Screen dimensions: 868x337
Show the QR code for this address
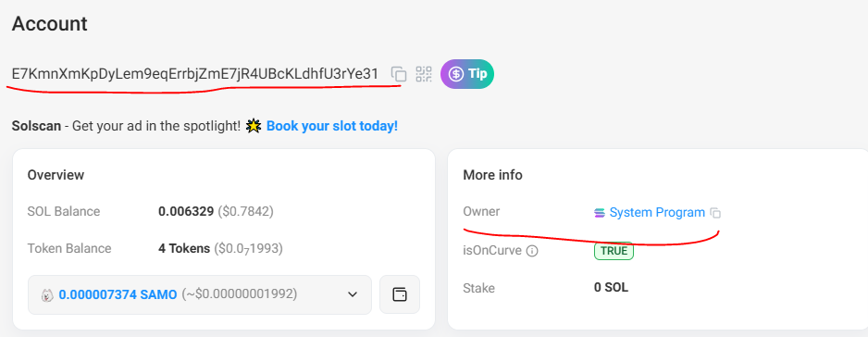(x=424, y=74)
